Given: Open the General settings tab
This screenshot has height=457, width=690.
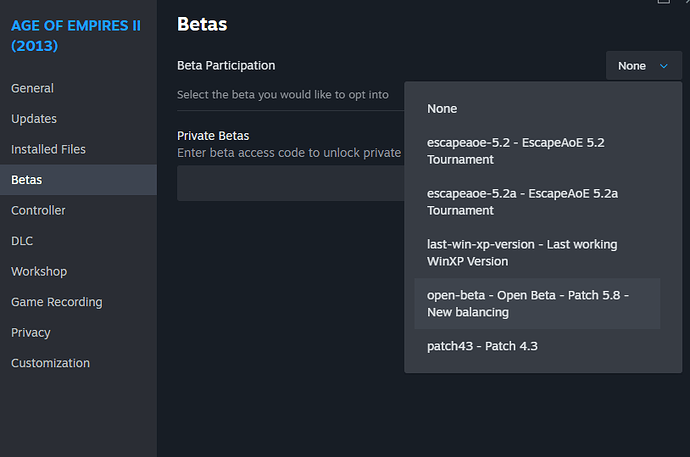Looking at the screenshot, I should (x=78, y=88).
